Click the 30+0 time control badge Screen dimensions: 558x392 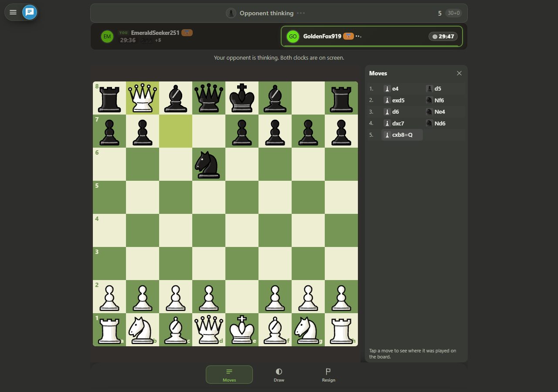(x=453, y=13)
